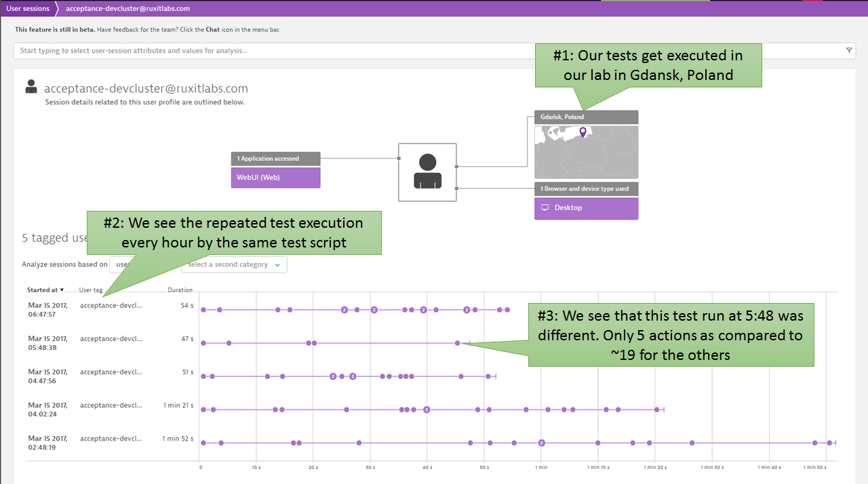Open the Gdańsk, Poland map thumbnail
This screenshot has height=484, width=868.
pos(586,152)
